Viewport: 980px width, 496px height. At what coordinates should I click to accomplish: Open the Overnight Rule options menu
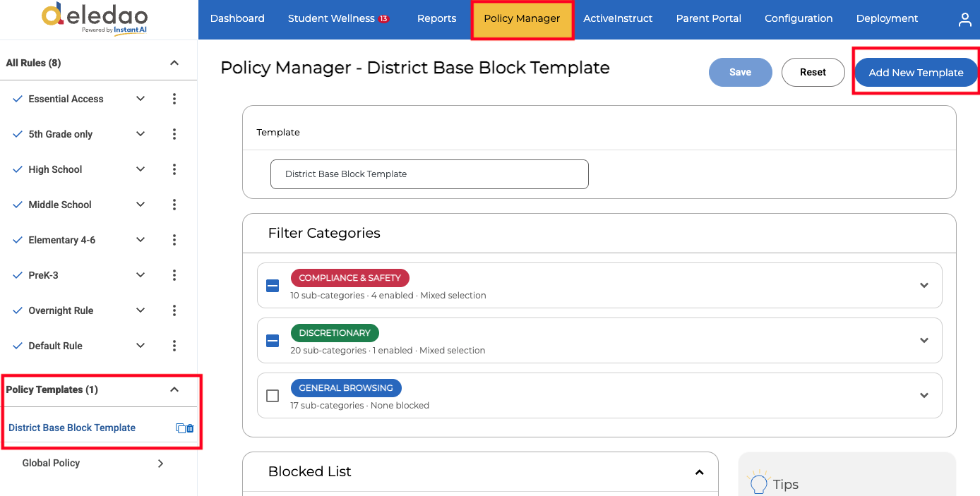174,310
